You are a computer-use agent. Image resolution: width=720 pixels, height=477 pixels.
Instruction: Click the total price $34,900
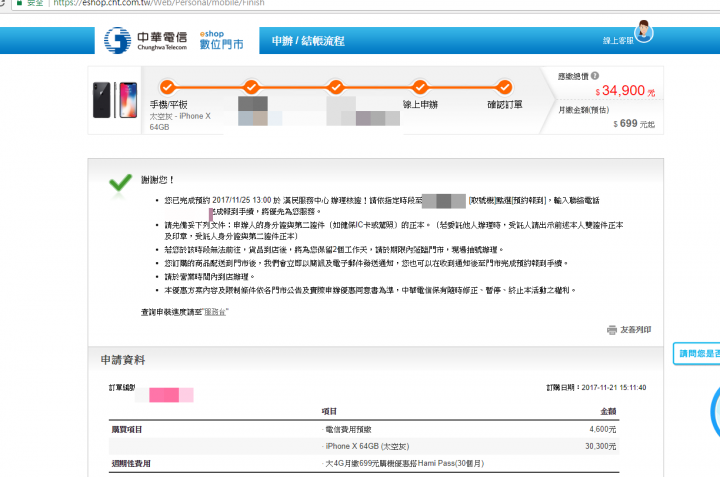pos(624,90)
